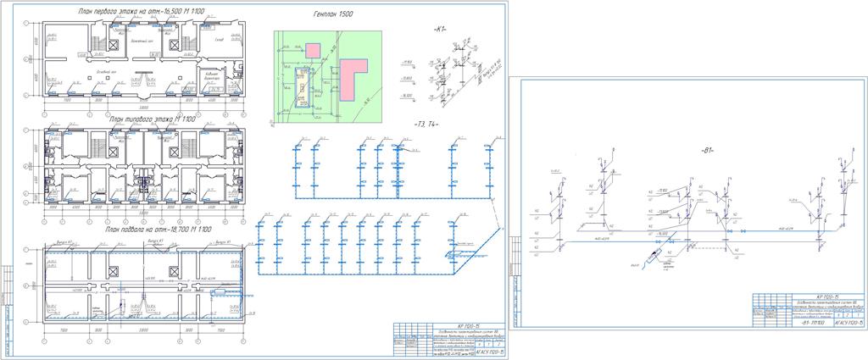Click '-В1- М 1:100' in the right title block
The height and width of the screenshot is (360, 868).
coord(811,321)
